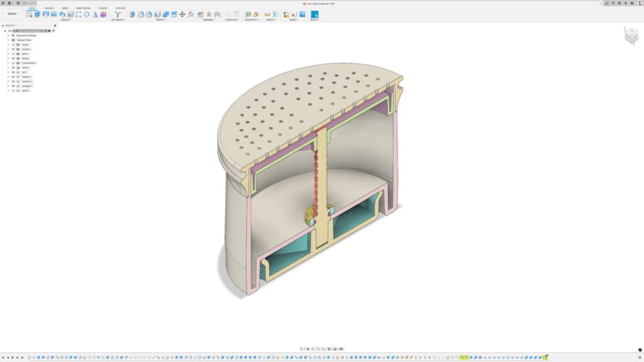Click the Measure tool under Inspect
644x362 pixels.
coord(267,14)
